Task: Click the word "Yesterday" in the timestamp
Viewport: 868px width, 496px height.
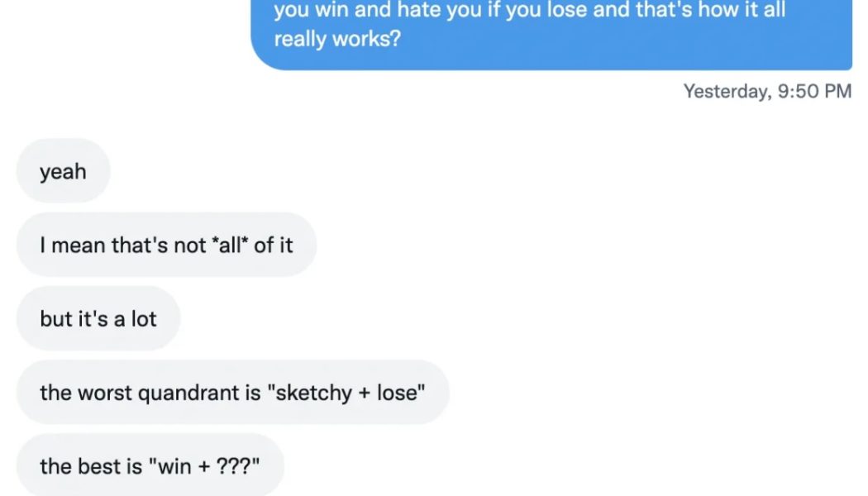Action: point(725,91)
